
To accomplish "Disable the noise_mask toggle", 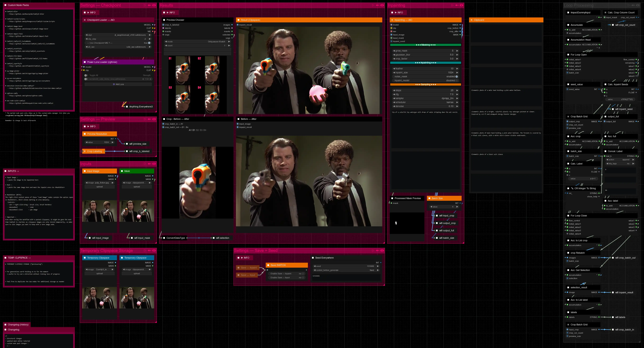I will 456,76.
